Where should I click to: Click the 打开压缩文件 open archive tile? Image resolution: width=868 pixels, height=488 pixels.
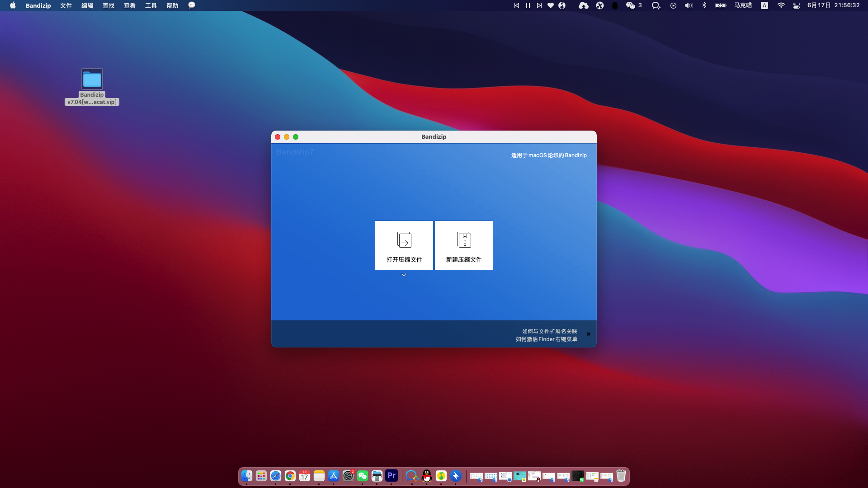tap(404, 245)
